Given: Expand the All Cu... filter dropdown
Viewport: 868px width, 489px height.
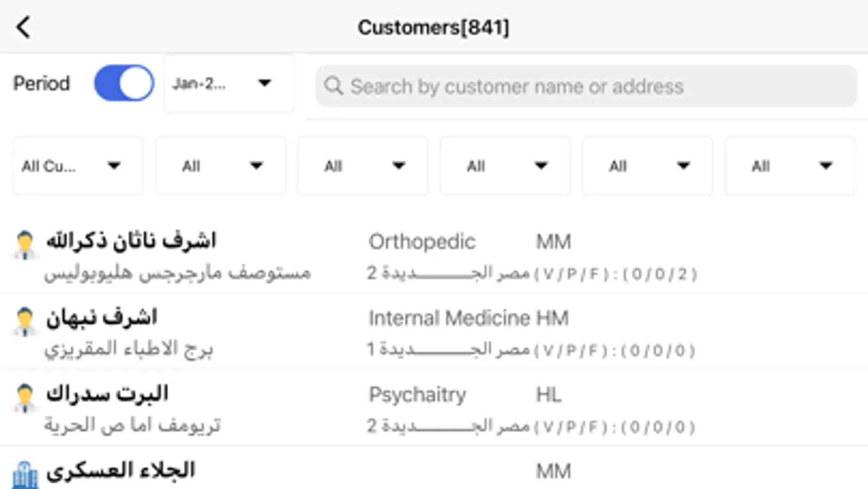Looking at the screenshot, I should [78, 166].
